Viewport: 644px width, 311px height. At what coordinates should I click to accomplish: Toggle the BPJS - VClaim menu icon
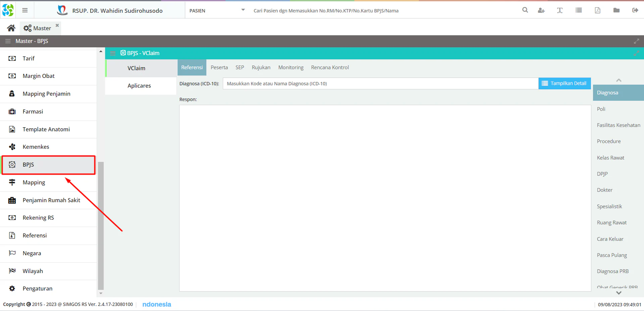point(113,53)
